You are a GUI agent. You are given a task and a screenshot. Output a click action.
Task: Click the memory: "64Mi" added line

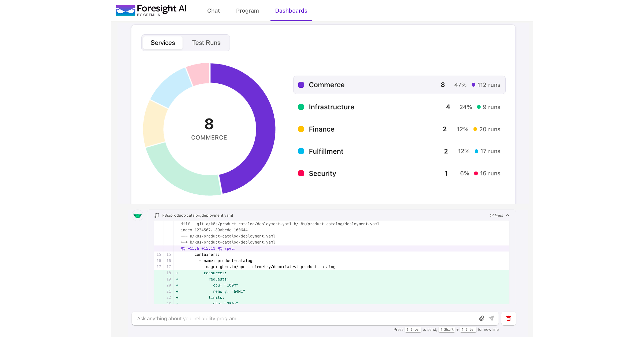(x=229, y=291)
